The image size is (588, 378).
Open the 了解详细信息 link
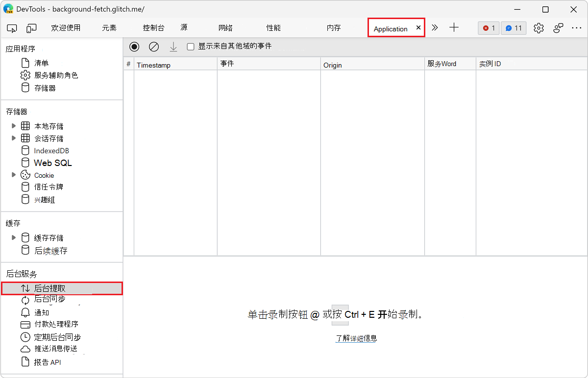(x=356, y=338)
